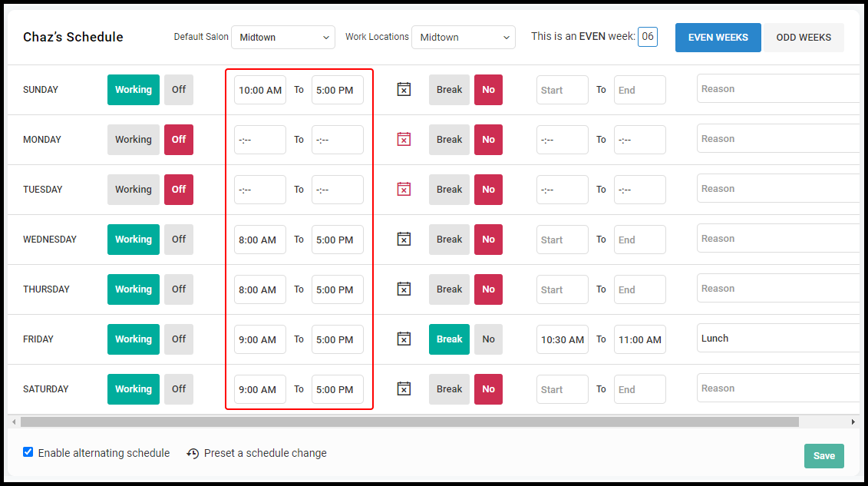Click the Preset schedule change clock icon
This screenshot has height=486, width=868.
[x=193, y=453]
